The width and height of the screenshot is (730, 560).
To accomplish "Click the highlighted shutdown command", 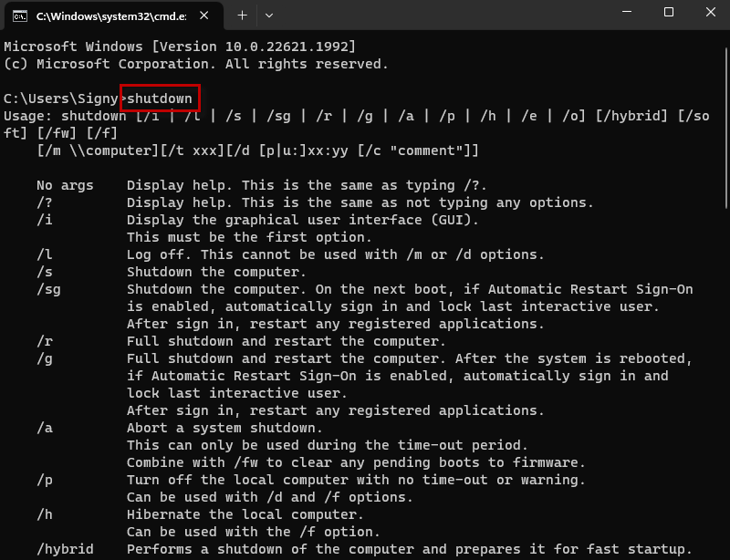I will [x=157, y=98].
